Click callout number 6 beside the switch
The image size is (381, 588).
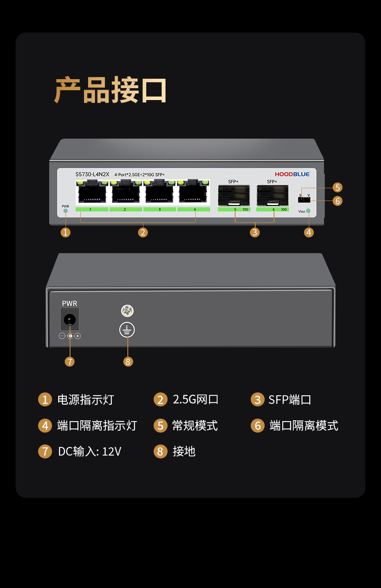click(x=338, y=201)
